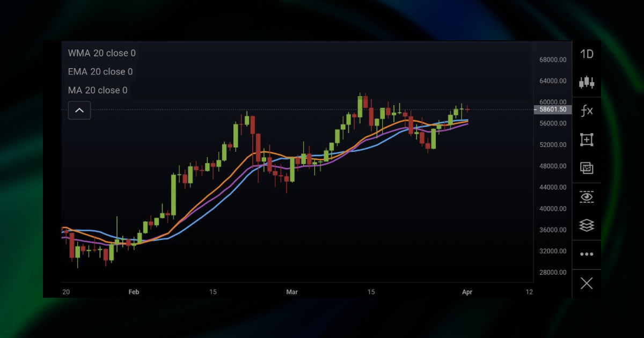Open the stacked layers icon
This screenshot has height=338, width=644.
[587, 225]
